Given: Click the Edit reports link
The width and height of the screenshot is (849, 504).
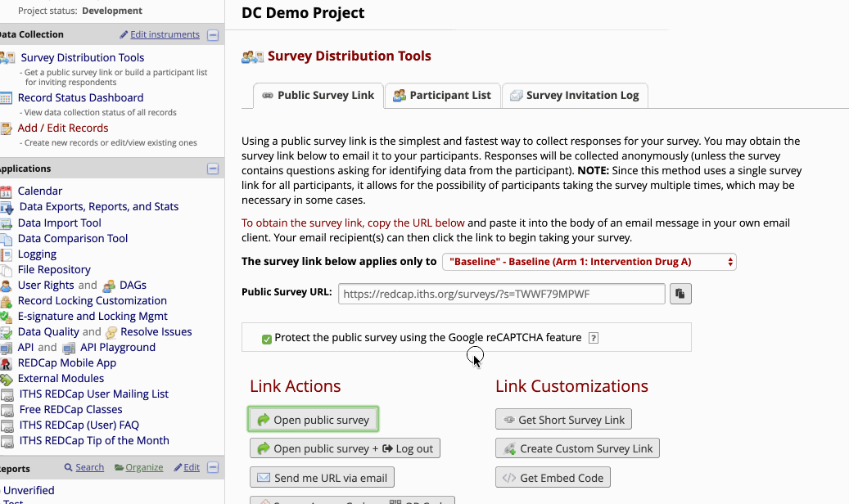Looking at the screenshot, I should (192, 467).
